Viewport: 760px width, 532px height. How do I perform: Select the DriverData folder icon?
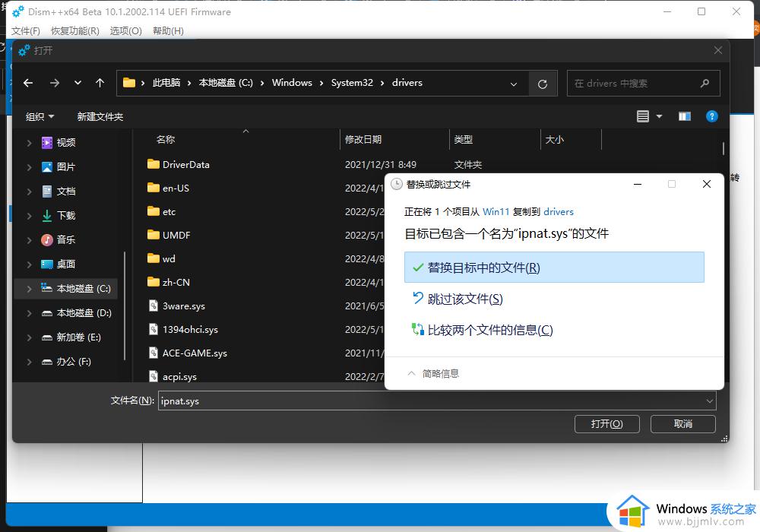tap(154, 164)
